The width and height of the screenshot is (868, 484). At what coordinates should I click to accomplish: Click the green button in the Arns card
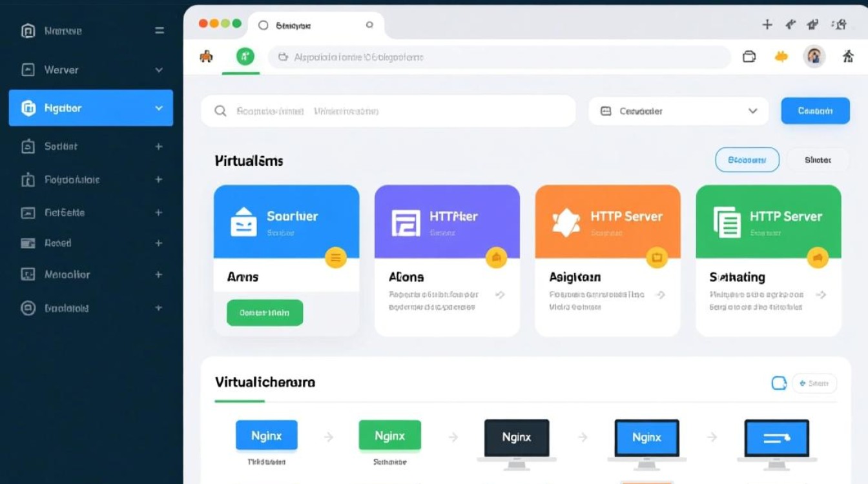click(265, 312)
